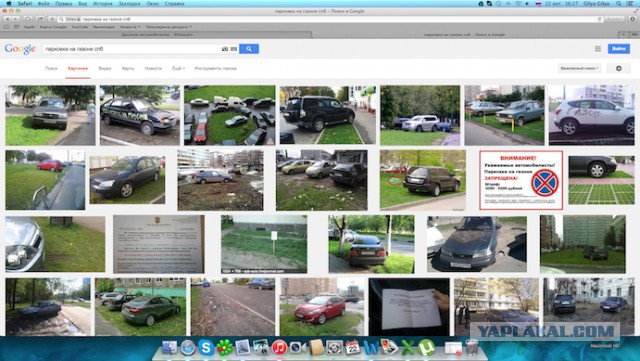Click the add bookmark plus button
This screenshot has height=361, width=640.
(x=52, y=19)
